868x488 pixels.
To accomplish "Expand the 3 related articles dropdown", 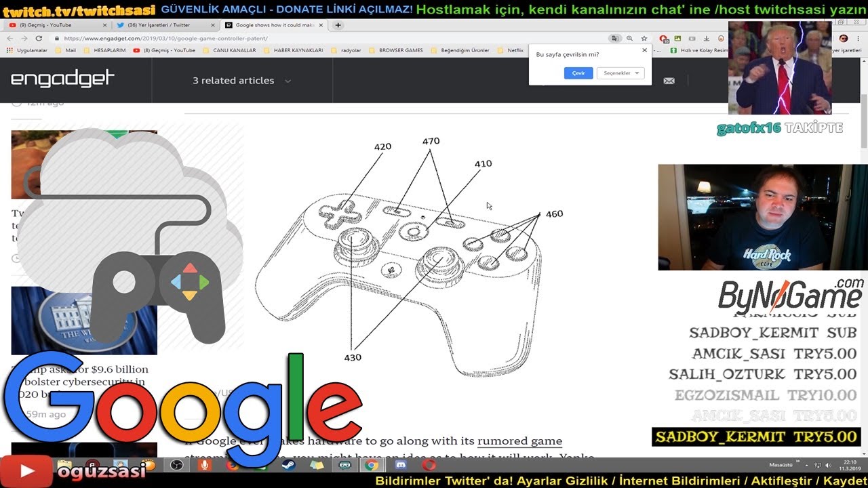I will click(241, 81).
